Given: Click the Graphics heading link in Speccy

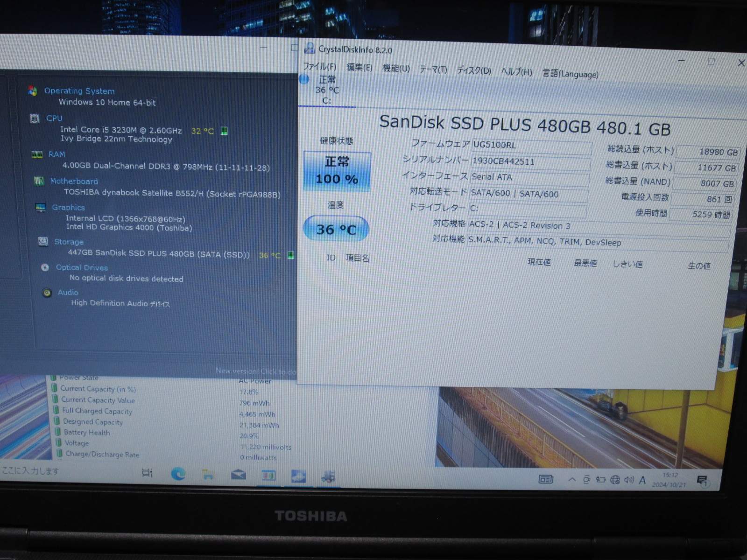Looking at the screenshot, I should pyautogui.click(x=68, y=207).
